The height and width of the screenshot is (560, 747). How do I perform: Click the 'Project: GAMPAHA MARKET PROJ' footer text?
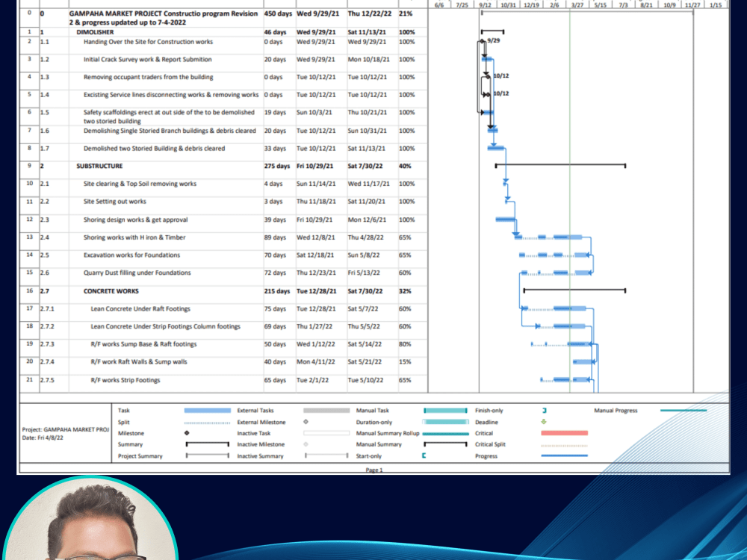pos(65,429)
